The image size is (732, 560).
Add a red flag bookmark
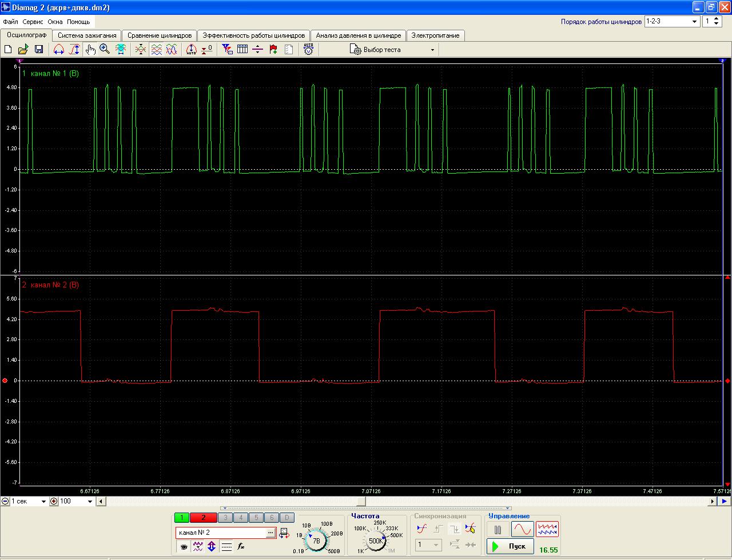tap(273, 50)
